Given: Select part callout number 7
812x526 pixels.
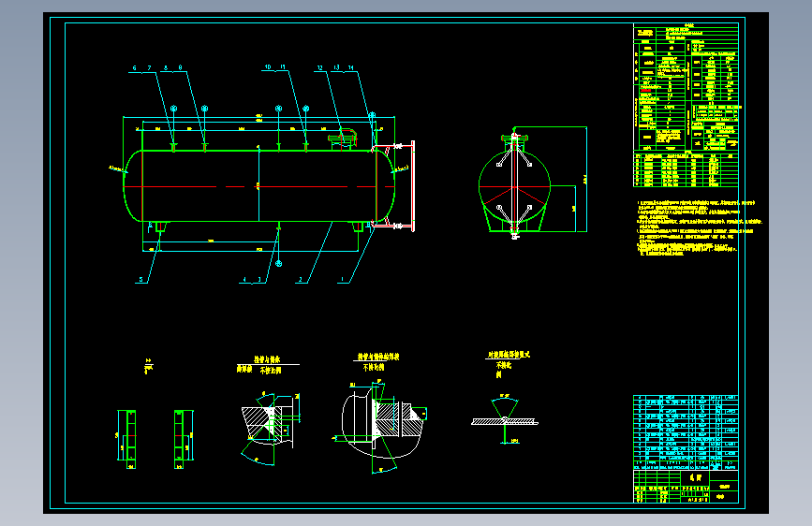Looking at the screenshot, I should tap(149, 67).
